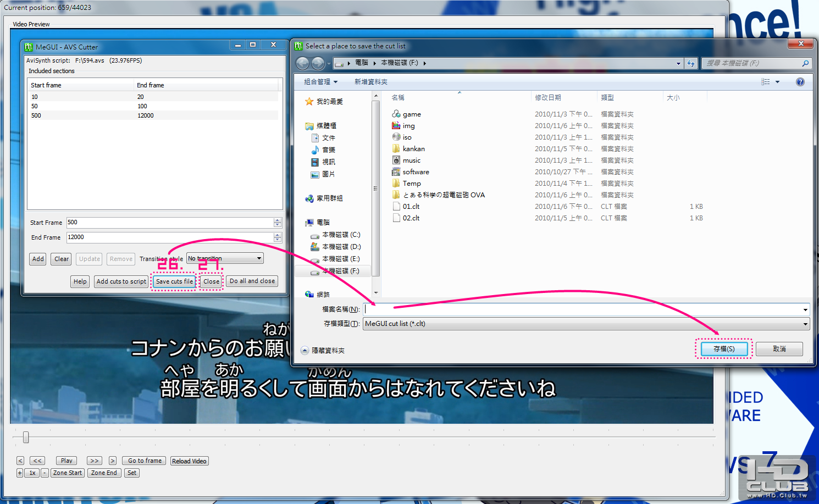Collapse folders with the hide-folders toggle
The width and height of the screenshot is (819, 504).
point(323,350)
